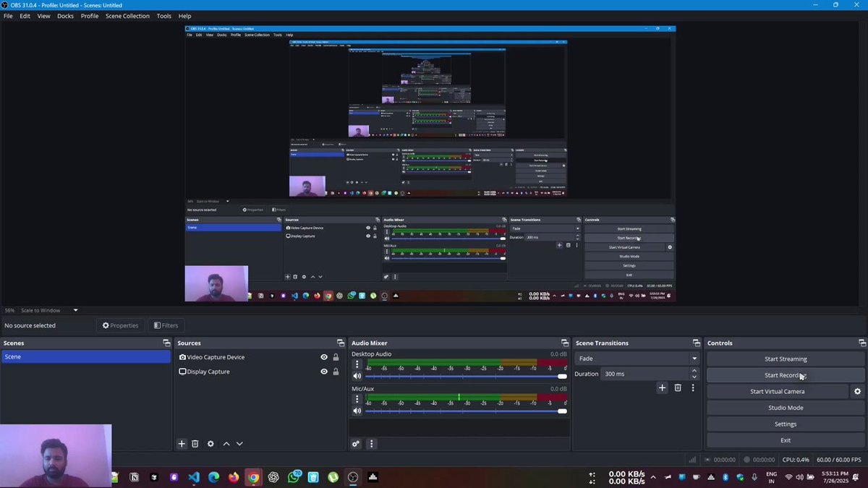
Task: Open Mic/Aux three-dot options
Action: click(x=357, y=399)
